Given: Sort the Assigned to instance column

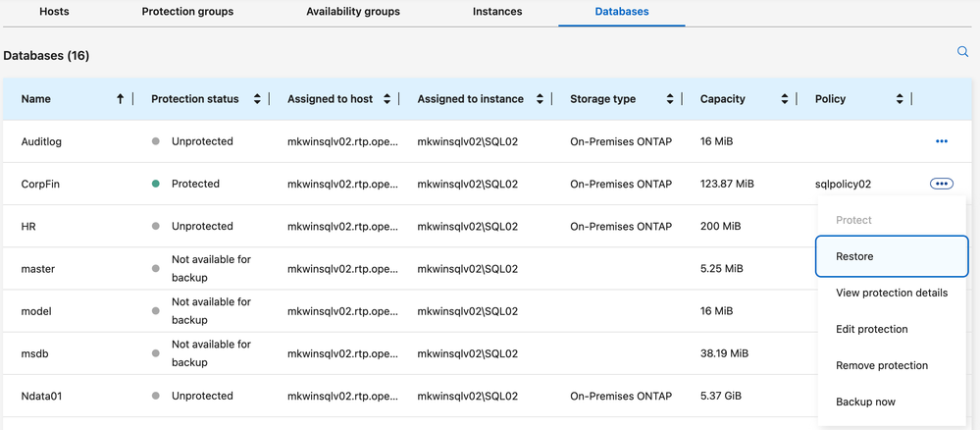Looking at the screenshot, I should point(540,99).
